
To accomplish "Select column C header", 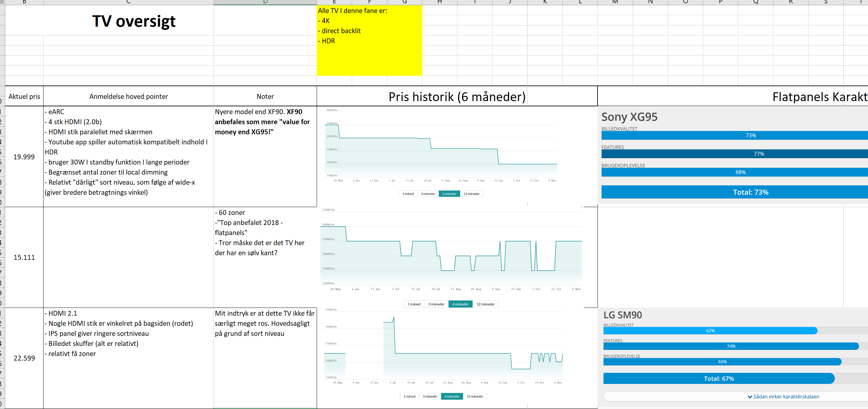I will pyautogui.click(x=128, y=2).
